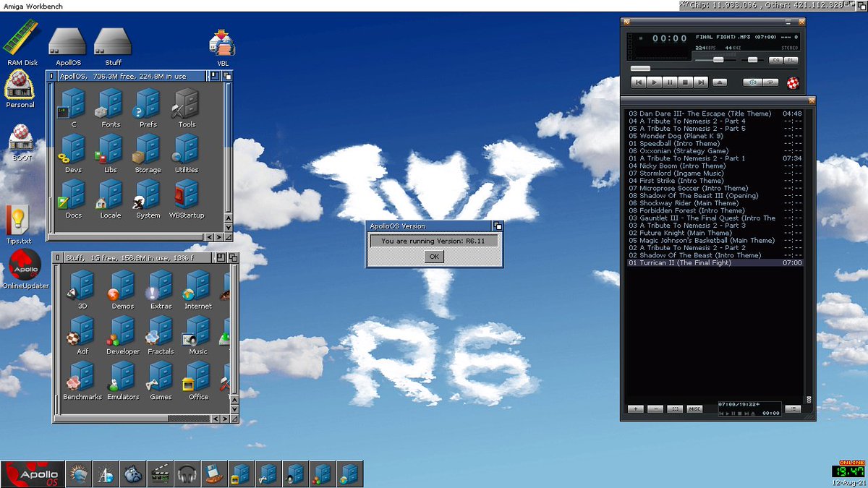This screenshot has width=868, height=488.
Task: Launch the floppy disk tool in dock
Action: (x=214, y=474)
